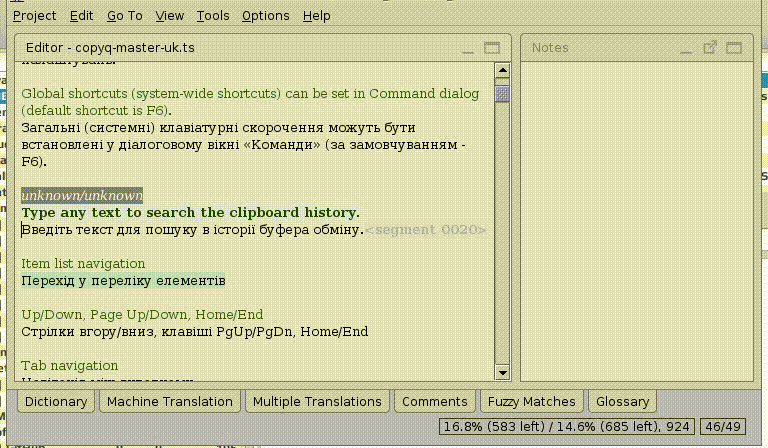Show the Fuzzy Matches pane
Image resolution: width=768 pixels, height=448 pixels.
click(532, 402)
